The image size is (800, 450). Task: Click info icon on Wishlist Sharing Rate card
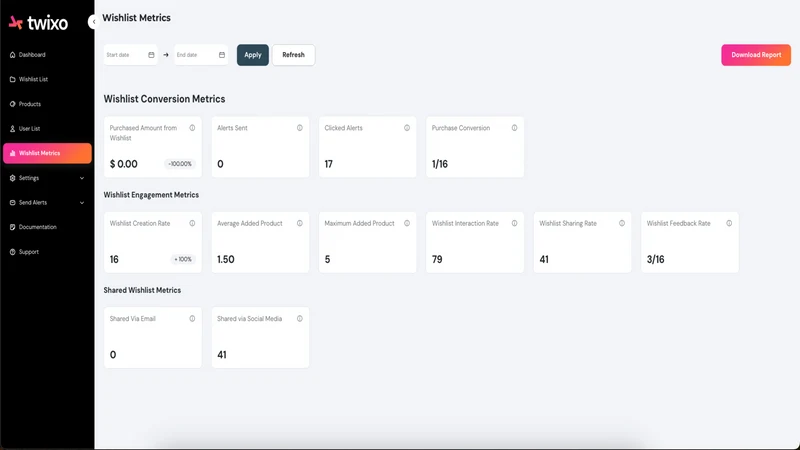click(x=622, y=223)
